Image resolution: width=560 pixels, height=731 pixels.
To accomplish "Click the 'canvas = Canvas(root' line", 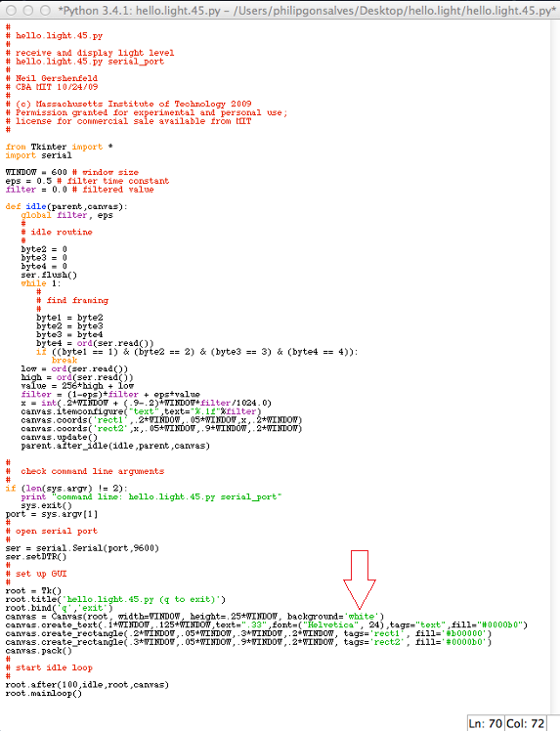I will [194, 617].
